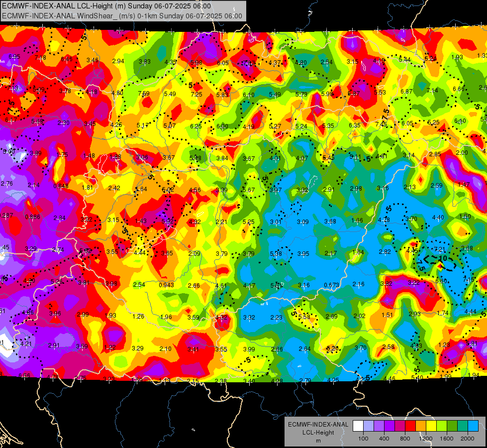Click the magenta legend color swatch
This screenshot has width=487, height=448.
(x=400, y=426)
